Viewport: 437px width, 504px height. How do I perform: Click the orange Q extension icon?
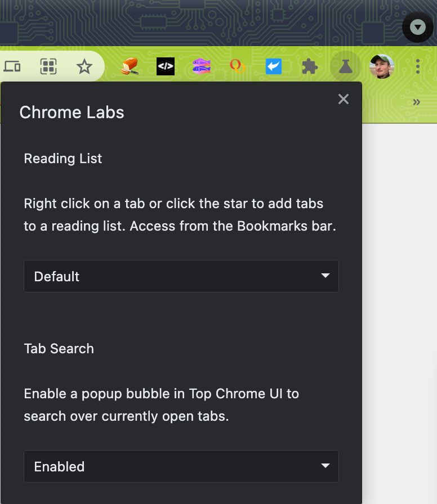237,67
